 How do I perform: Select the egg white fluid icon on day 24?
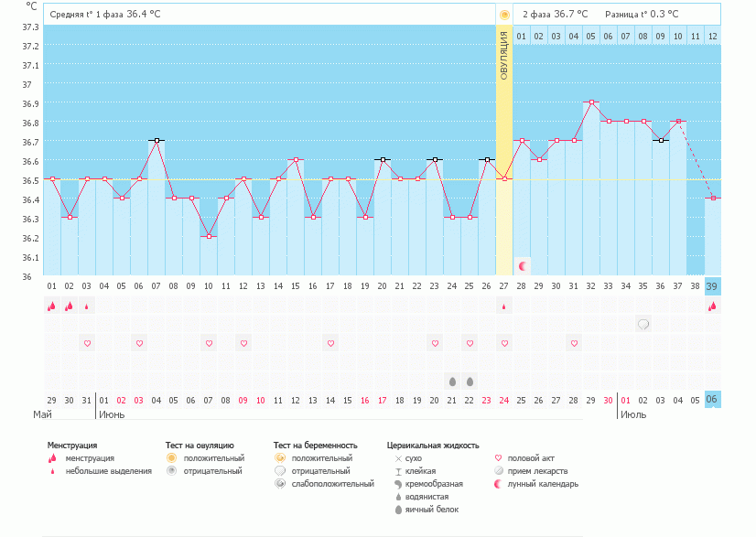tap(452, 381)
